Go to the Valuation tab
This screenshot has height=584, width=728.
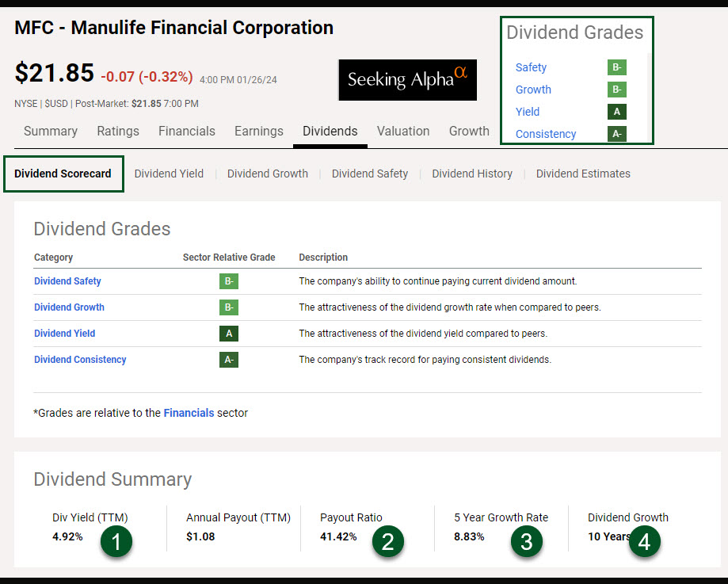pyautogui.click(x=403, y=132)
